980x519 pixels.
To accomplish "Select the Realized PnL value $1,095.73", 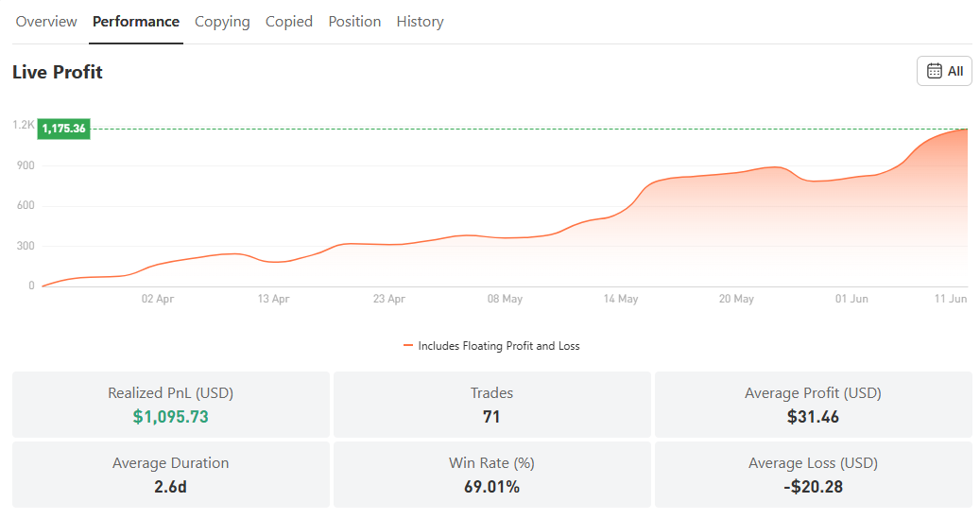I will coord(171,417).
